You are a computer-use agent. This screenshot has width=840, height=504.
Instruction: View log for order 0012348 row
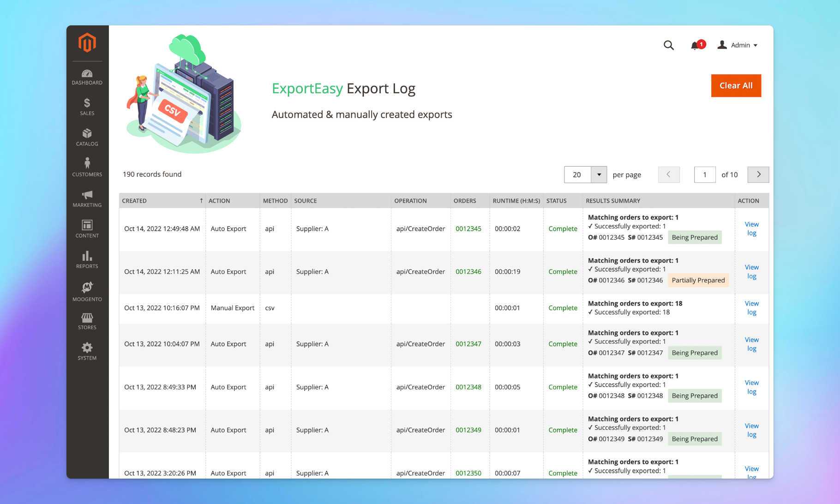coord(752,387)
